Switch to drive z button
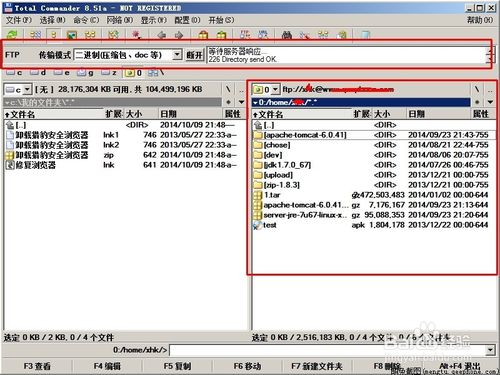 (109, 72)
